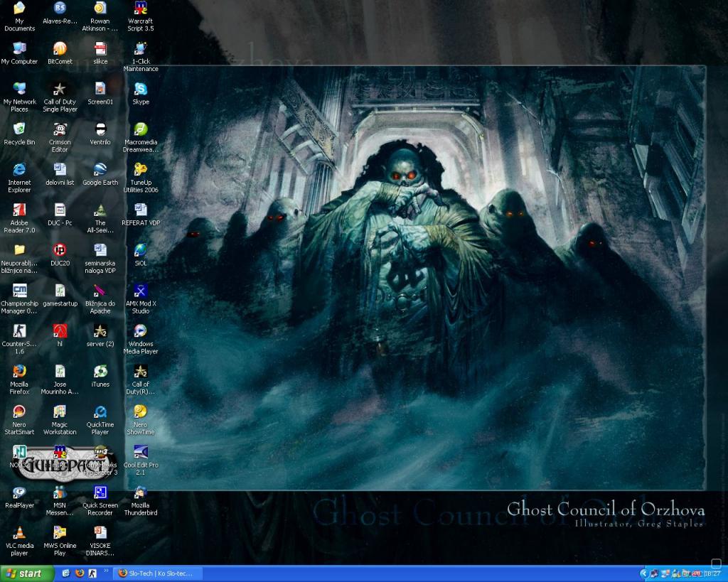Launch RealPlayer

point(19,497)
